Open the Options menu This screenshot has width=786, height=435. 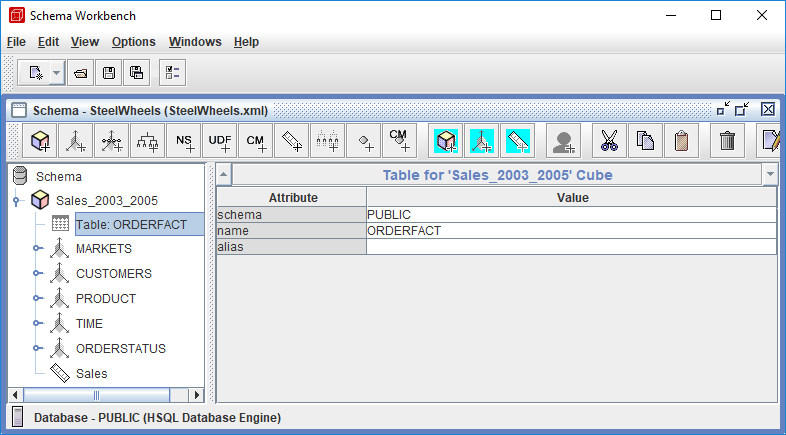coord(133,42)
